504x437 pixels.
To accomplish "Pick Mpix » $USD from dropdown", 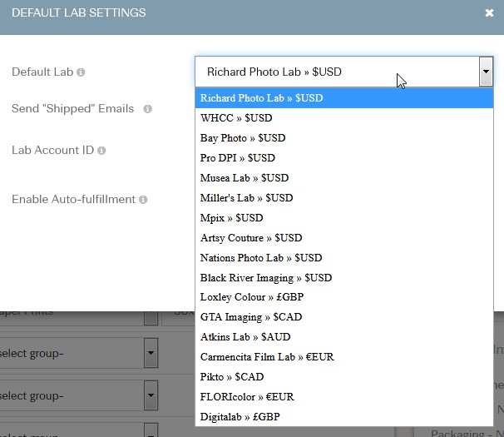I will (x=344, y=218).
